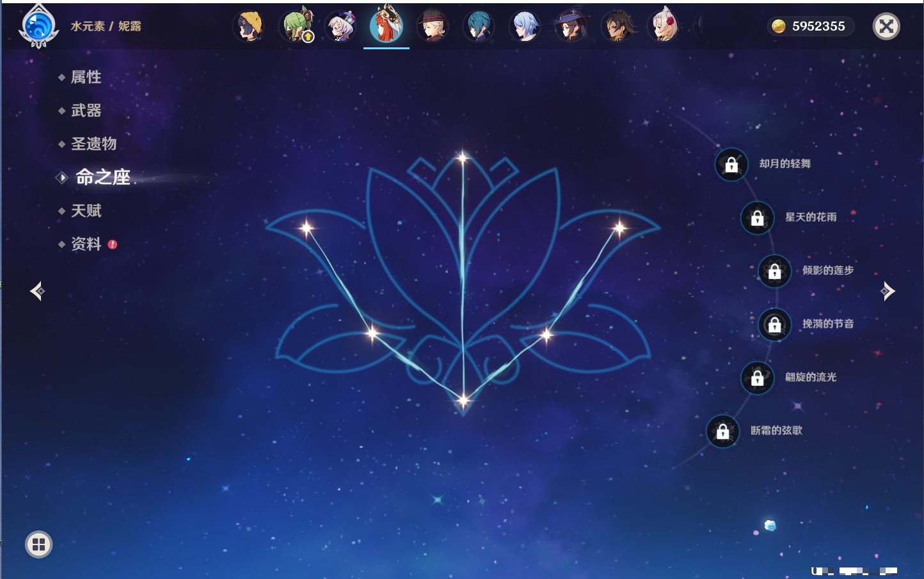This screenshot has width=924, height=579.
Task: Click the bottom star of the lotus constellation
Action: pos(463,401)
